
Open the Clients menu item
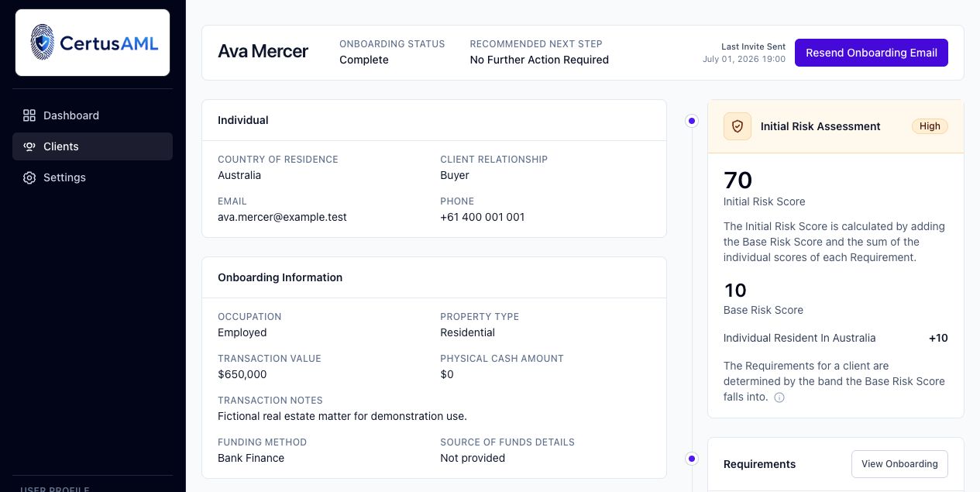92,146
